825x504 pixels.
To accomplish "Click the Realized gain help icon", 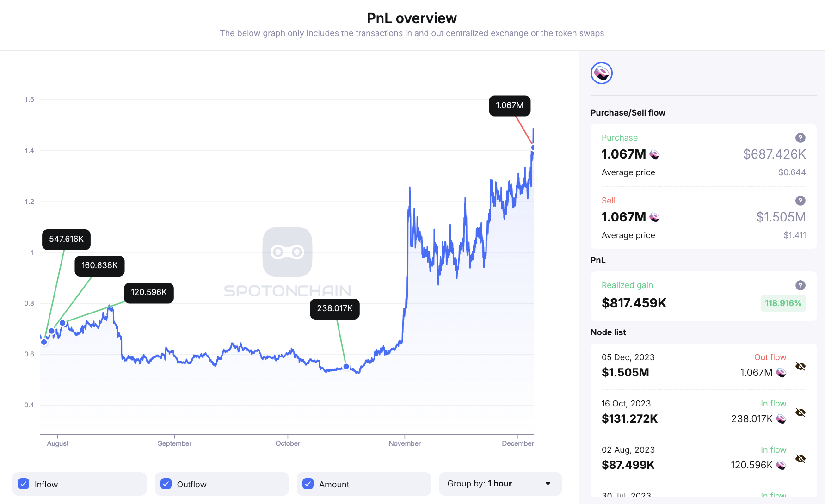I will tap(800, 285).
